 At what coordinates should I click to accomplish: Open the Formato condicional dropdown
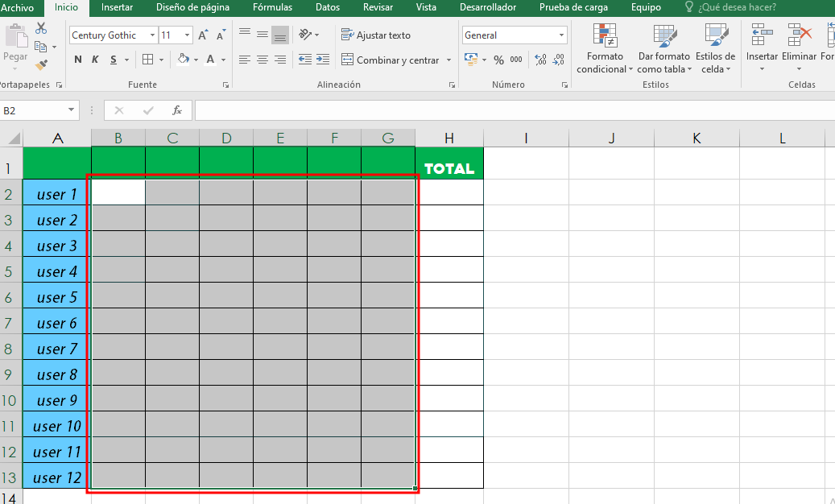point(605,50)
